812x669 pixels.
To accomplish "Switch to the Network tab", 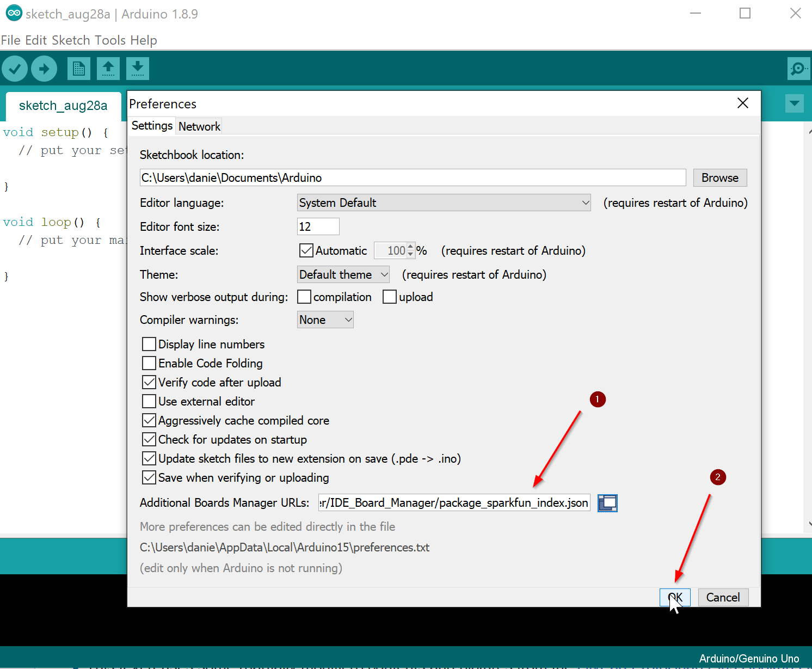I will 200,126.
